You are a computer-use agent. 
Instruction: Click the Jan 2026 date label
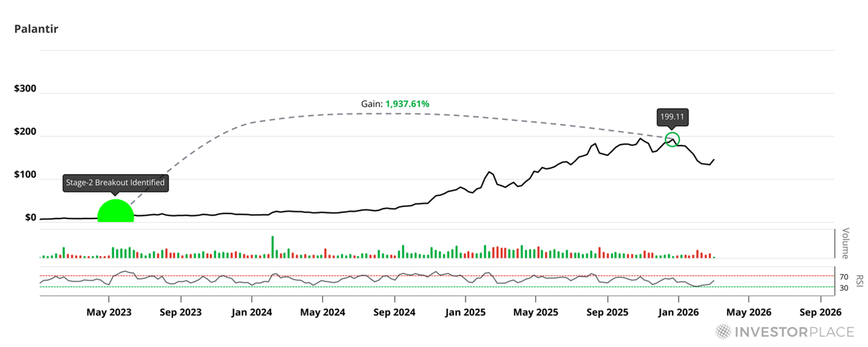679,312
